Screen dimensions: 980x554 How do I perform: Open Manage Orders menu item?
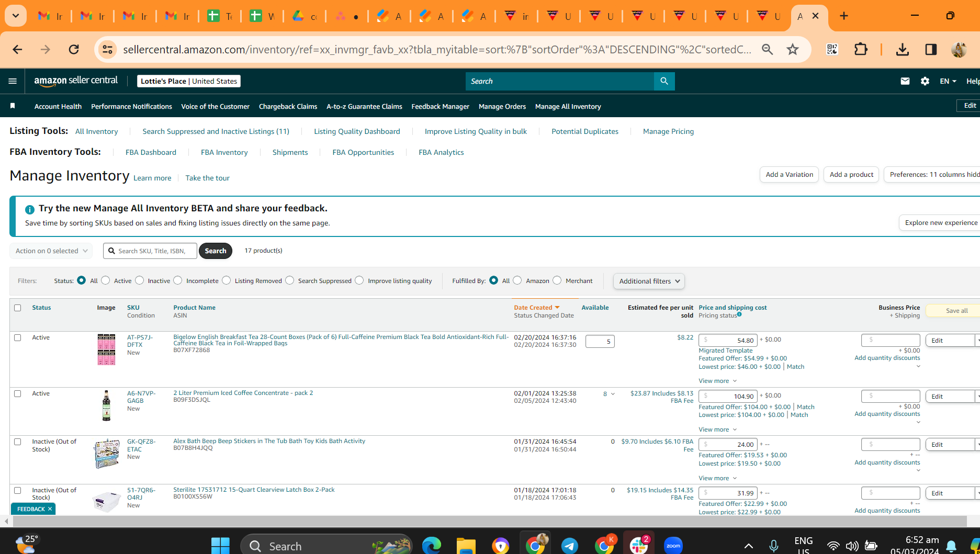[x=502, y=106]
